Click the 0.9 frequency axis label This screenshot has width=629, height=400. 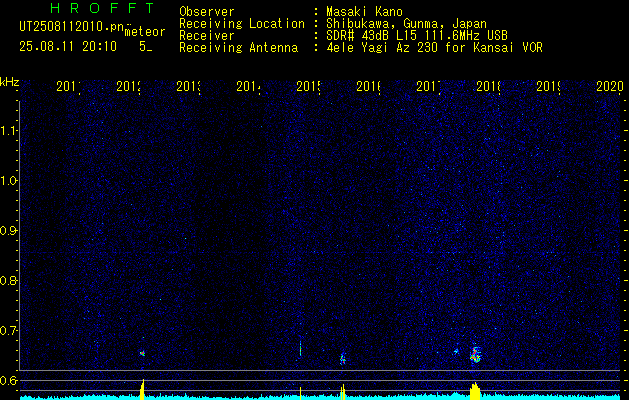[x=9, y=231]
